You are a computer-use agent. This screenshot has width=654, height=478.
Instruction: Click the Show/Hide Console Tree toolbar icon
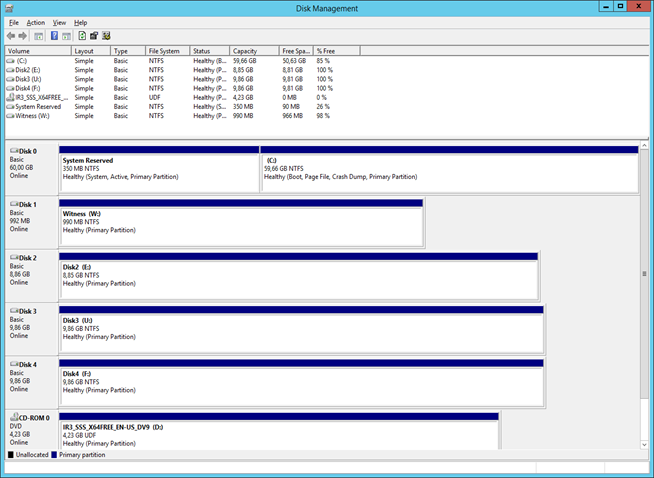[x=38, y=36]
